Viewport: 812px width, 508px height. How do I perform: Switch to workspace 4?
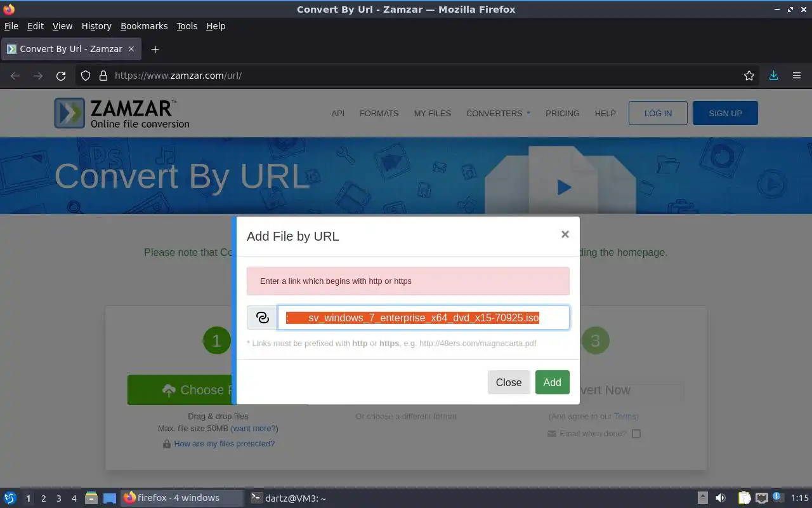(x=74, y=498)
